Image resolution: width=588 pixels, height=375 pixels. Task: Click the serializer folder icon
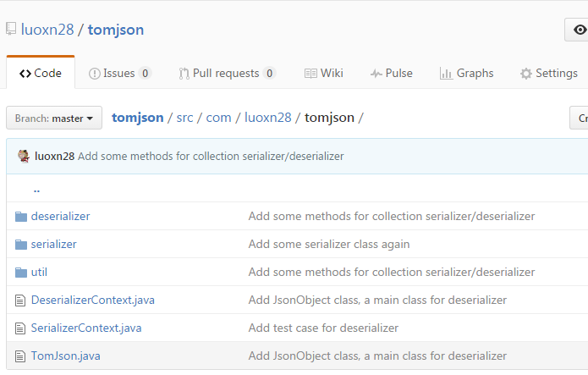point(21,245)
